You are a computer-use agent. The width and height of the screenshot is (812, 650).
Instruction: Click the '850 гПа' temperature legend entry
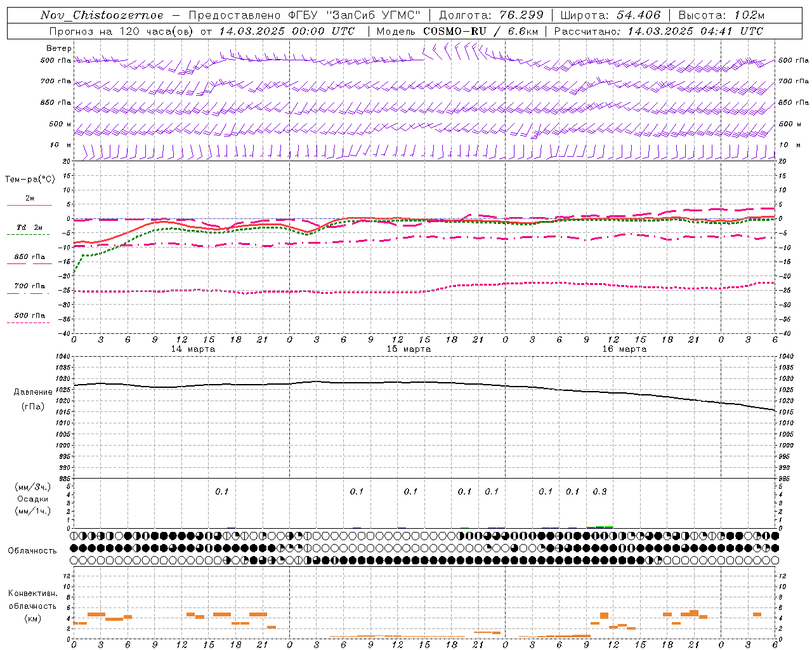(x=30, y=257)
